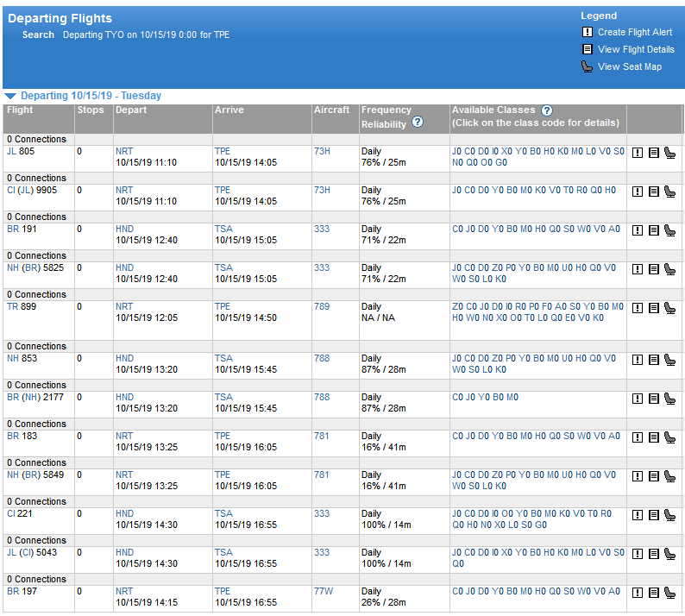Image resolution: width=685 pixels, height=616 pixels.
Task: Click the Flight column header
Action: pos(20,110)
